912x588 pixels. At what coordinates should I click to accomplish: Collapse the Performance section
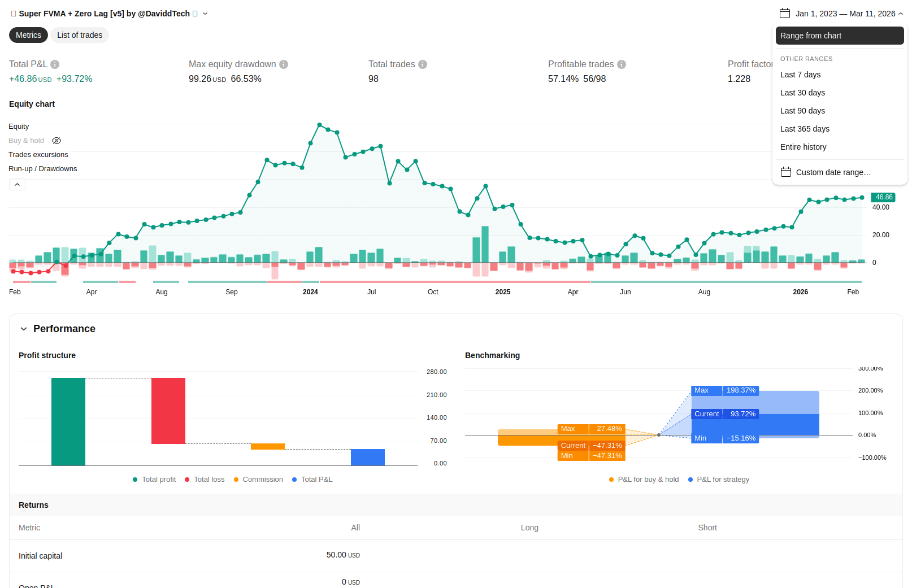[x=24, y=329]
